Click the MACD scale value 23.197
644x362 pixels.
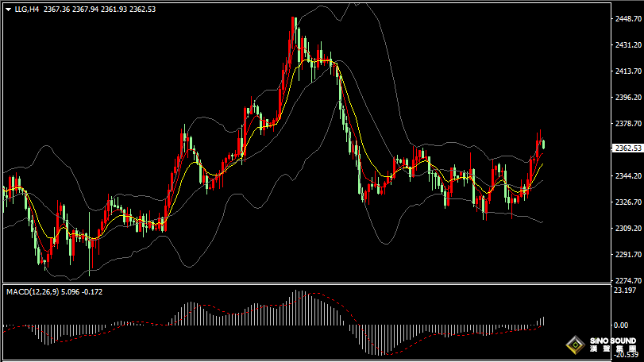tap(626, 291)
